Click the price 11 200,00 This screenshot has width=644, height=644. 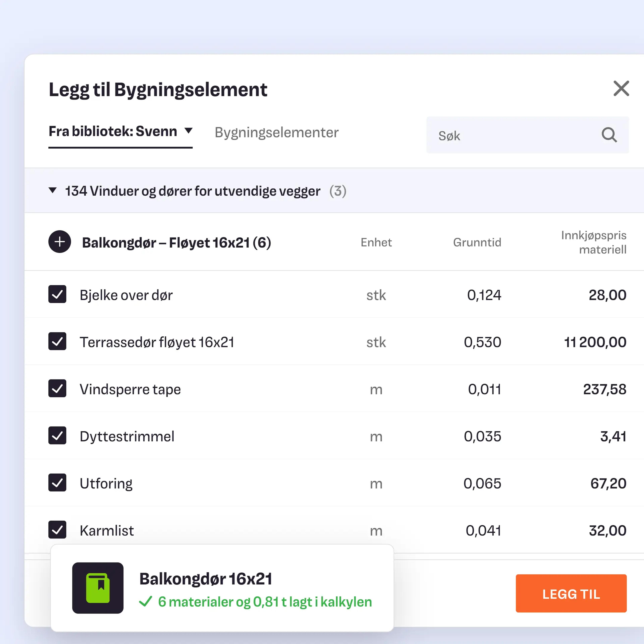[x=595, y=342]
